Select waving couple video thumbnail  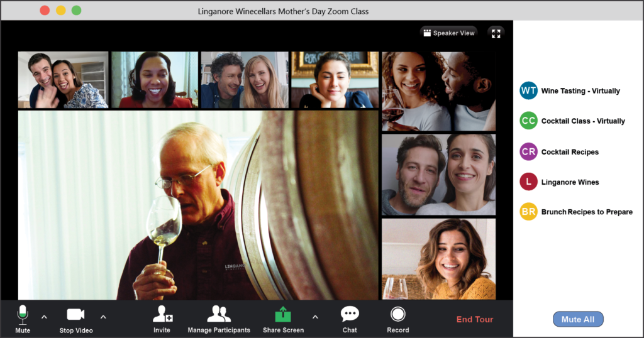[64, 80]
